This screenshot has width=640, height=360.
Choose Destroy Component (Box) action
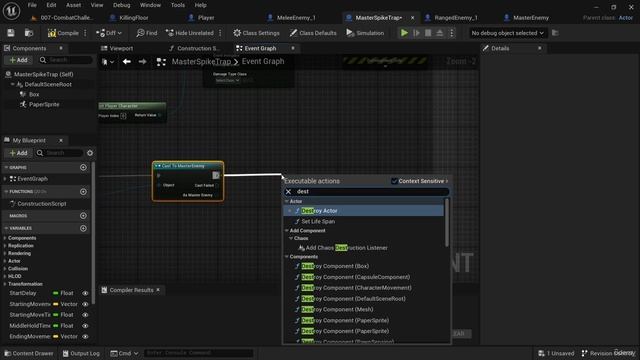click(x=335, y=266)
